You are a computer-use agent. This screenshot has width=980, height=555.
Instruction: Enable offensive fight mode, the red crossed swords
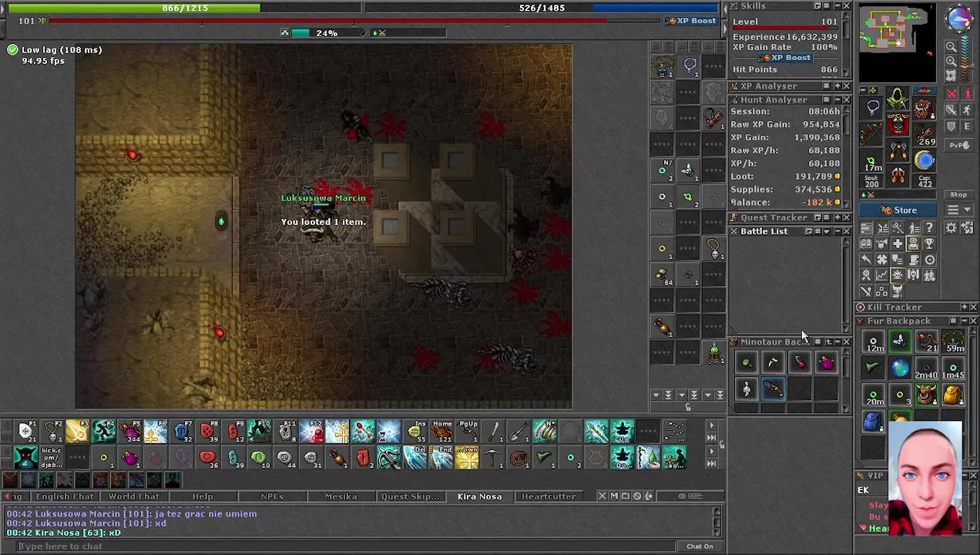coord(951,94)
